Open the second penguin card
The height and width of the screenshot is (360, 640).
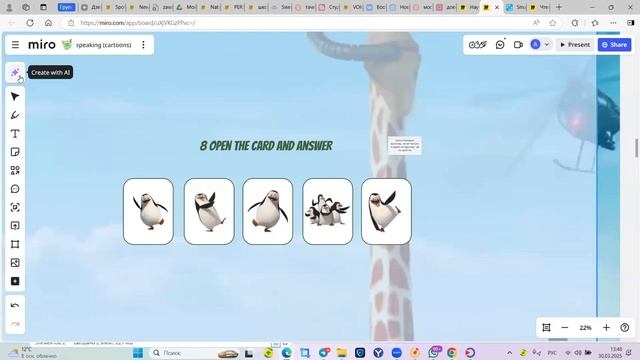(209, 211)
